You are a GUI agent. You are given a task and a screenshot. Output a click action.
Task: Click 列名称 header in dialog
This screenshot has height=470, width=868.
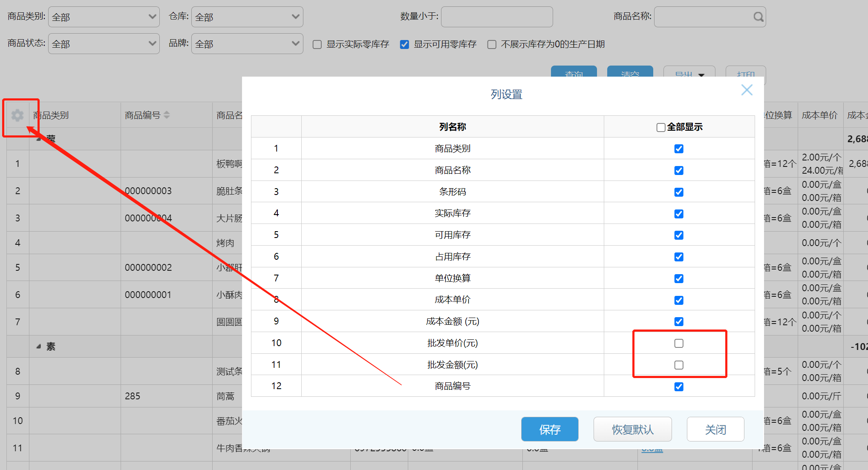453,127
